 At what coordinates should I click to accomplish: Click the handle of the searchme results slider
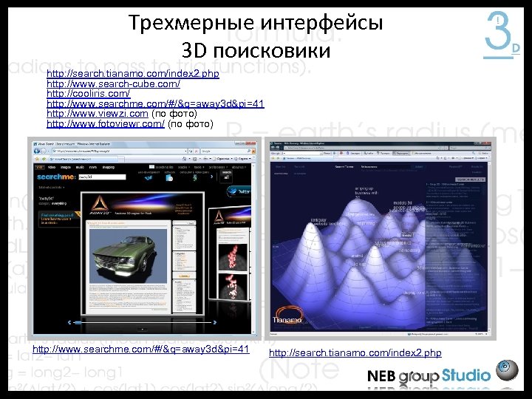(x=78, y=322)
